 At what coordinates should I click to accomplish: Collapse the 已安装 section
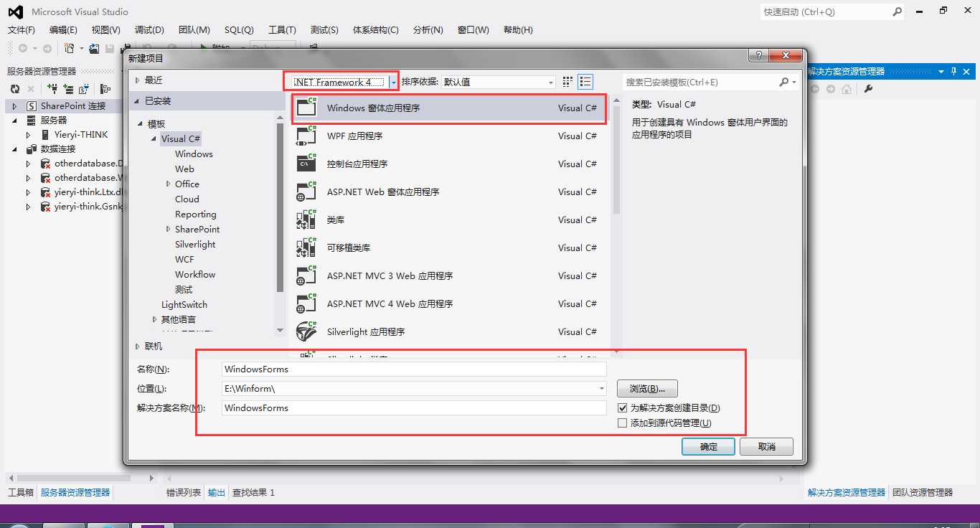point(138,101)
